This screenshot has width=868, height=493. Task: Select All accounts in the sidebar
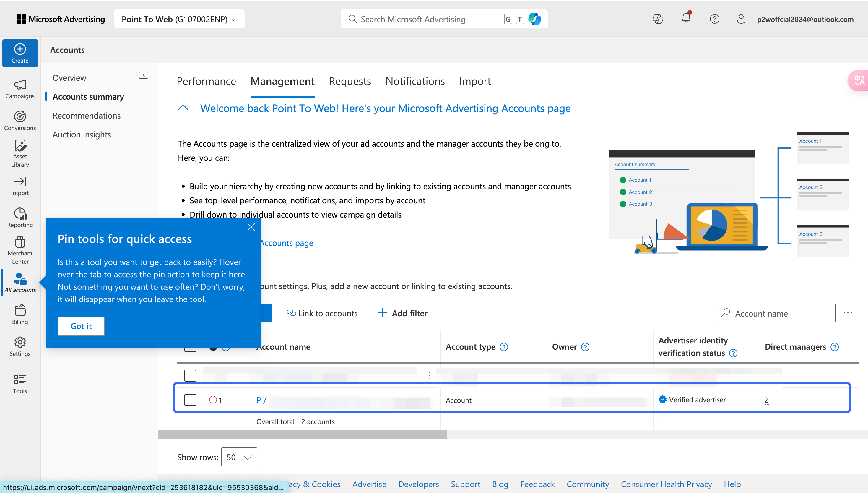pos(20,283)
